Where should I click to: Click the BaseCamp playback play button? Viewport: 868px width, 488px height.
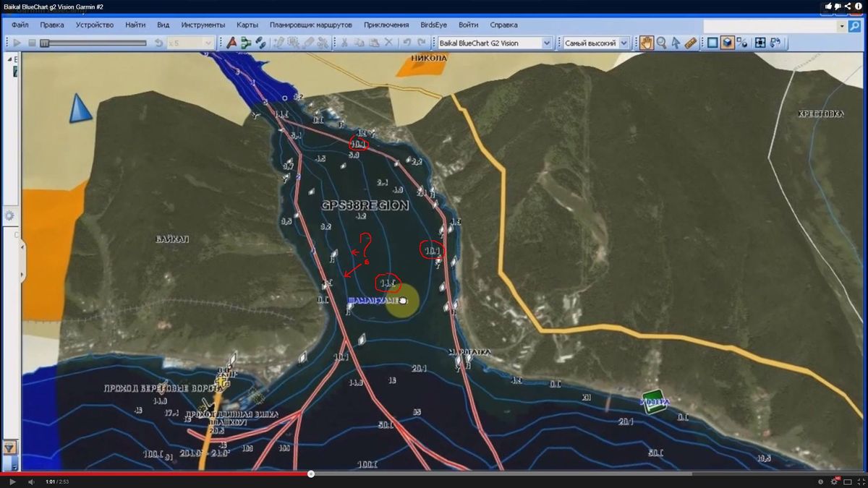tap(17, 43)
